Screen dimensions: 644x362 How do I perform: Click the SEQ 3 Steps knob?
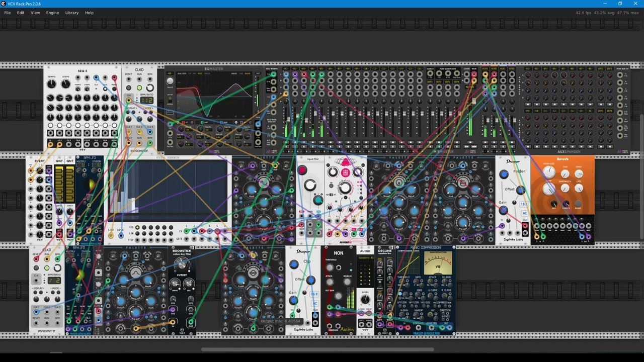coord(66,83)
